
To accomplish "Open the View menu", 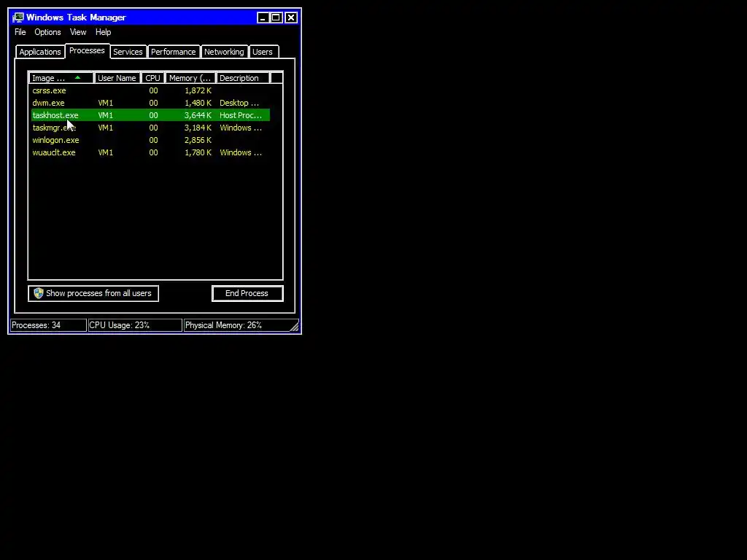I will click(x=78, y=32).
